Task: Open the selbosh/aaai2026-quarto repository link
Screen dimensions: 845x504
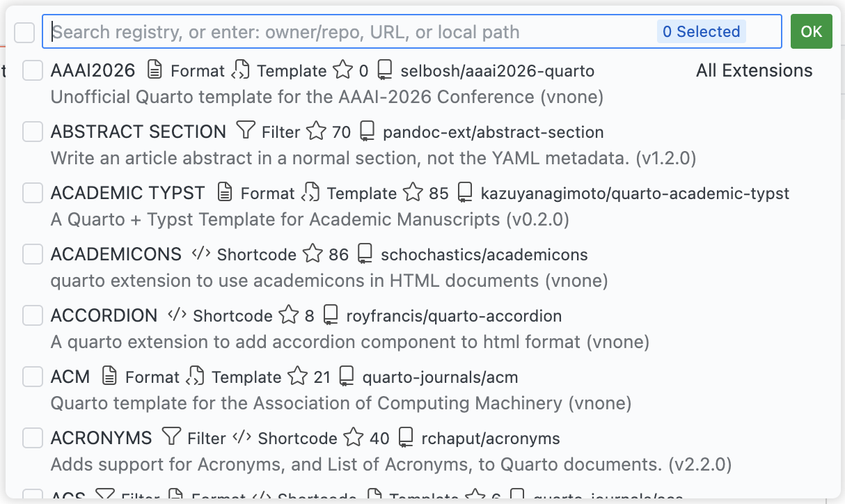Action: point(497,70)
